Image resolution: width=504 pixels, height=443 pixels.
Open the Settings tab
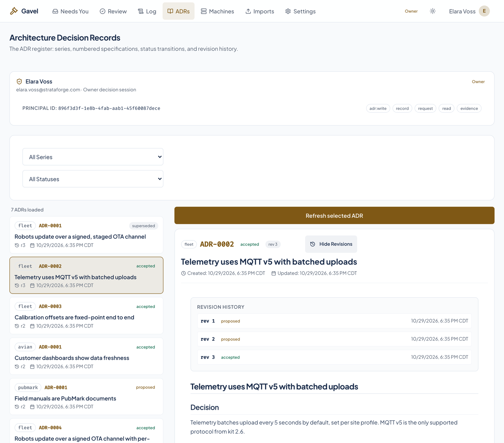[300, 11]
